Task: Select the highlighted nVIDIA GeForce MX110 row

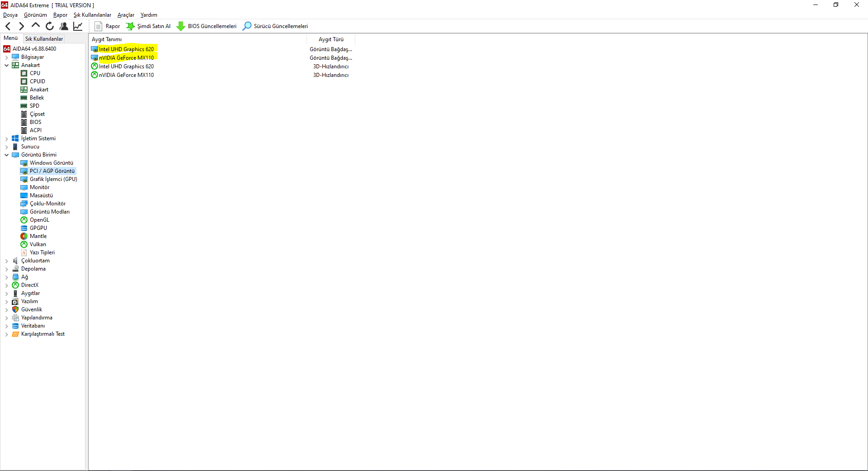Action: pos(222,58)
